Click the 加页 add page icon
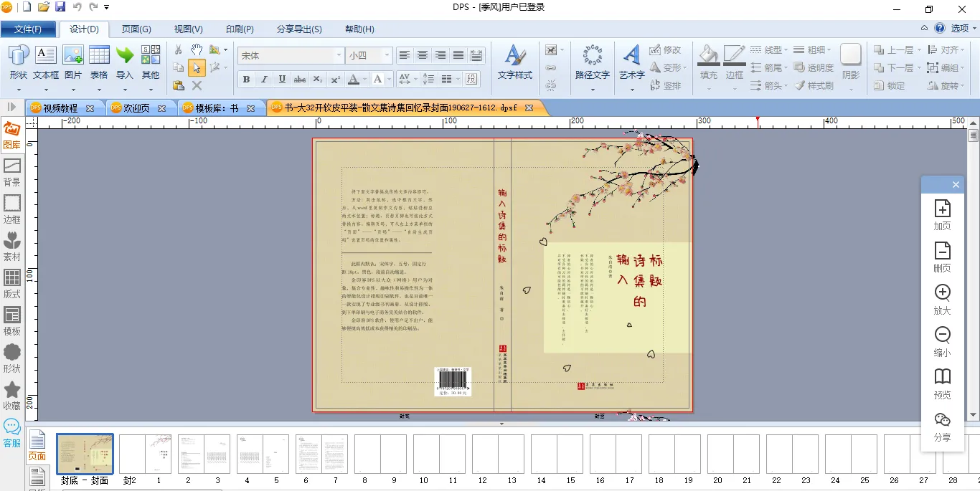Screen dimensions: 980x491 pos(942,209)
